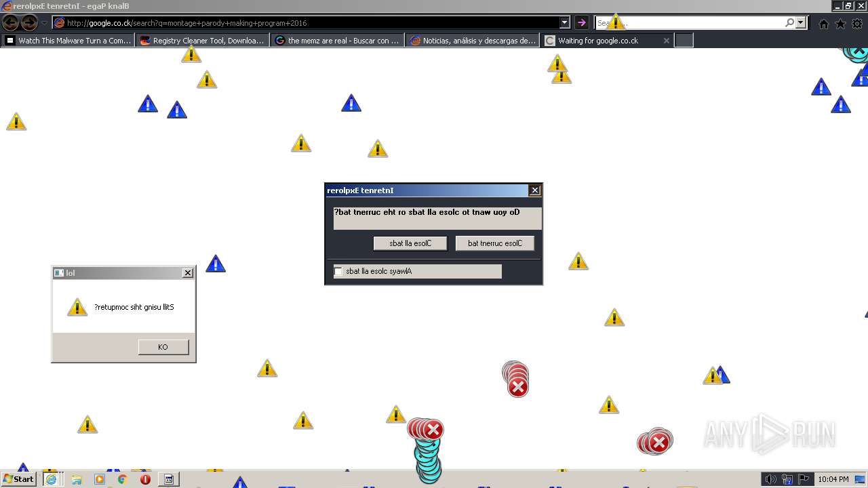The height and width of the screenshot is (488, 868).
Task: Click the '?retupmoc siht gnisu llitS' message
Action: (x=134, y=307)
